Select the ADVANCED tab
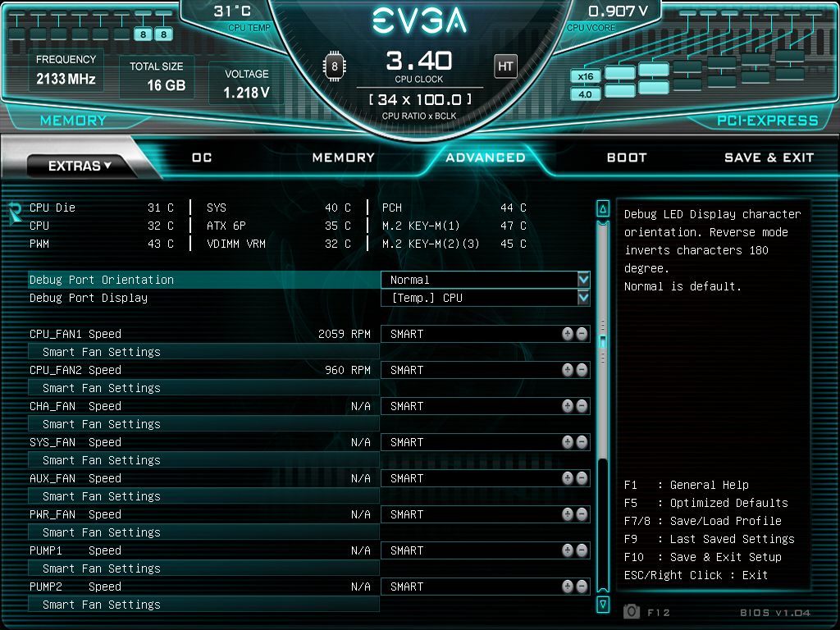 coord(486,157)
